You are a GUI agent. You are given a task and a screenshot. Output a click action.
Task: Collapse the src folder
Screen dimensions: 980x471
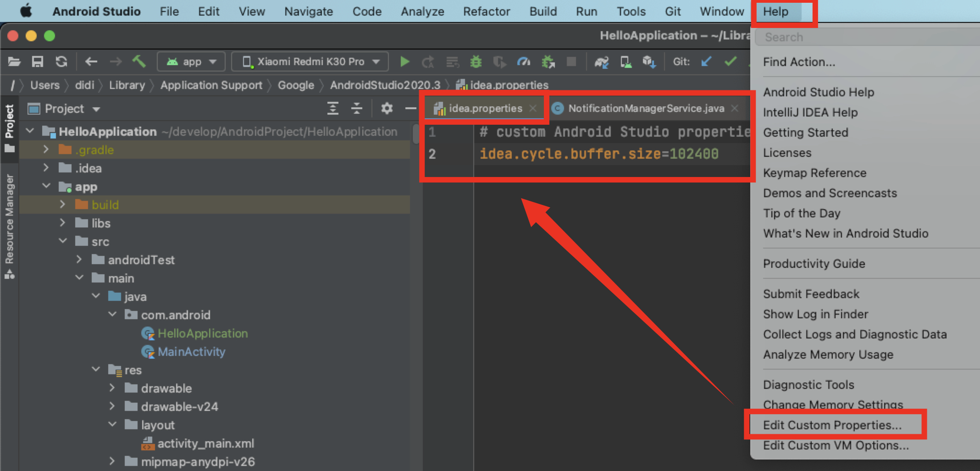pos(63,241)
